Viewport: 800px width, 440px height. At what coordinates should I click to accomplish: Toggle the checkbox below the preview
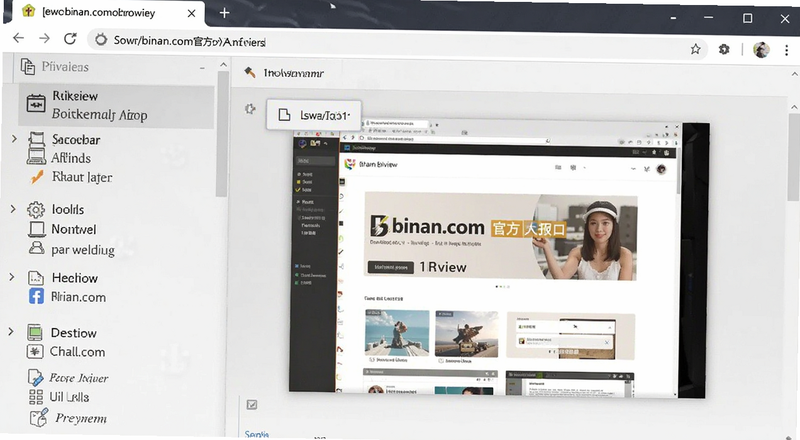click(252, 405)
